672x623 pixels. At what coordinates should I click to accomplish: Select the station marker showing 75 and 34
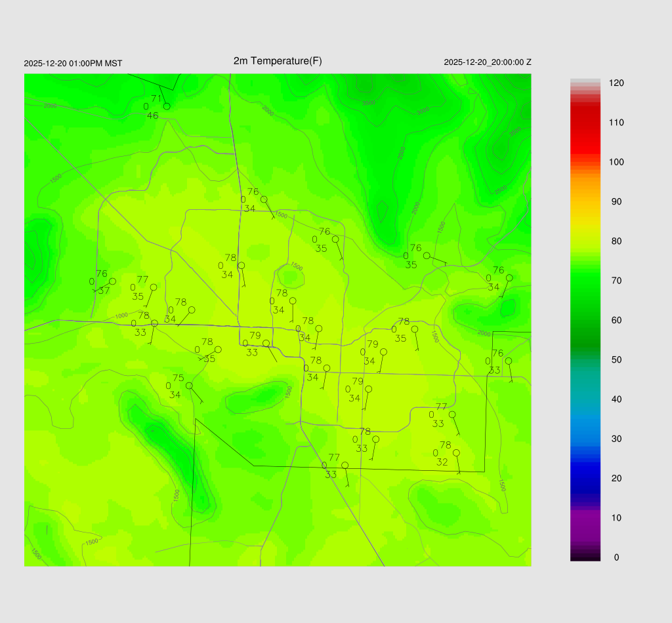(x=189, y=386)
